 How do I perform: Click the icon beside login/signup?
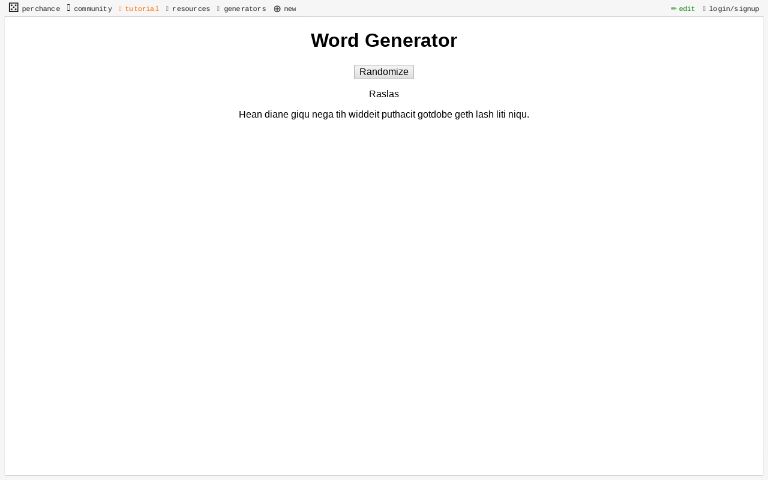pyautogui.click(x=704, y=9)
